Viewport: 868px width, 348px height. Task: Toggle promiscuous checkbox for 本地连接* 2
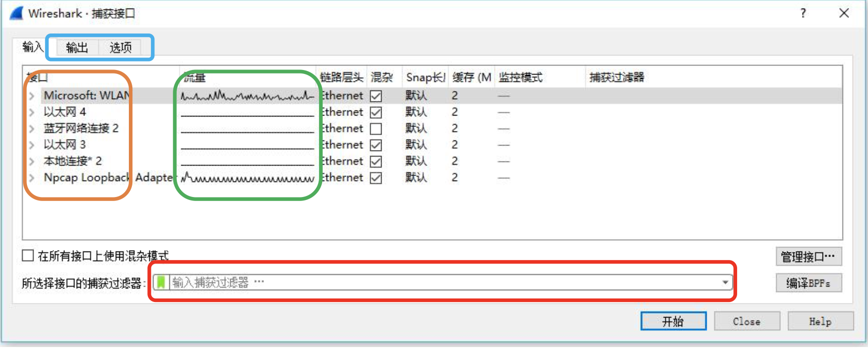tap(376, 161)
